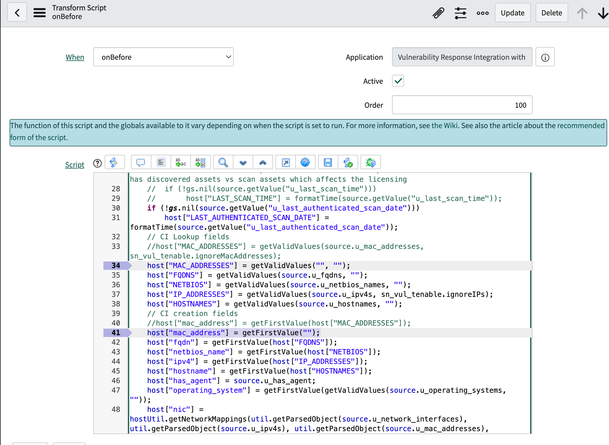Viewport: 609px width, 445px height.
Task: Show Application info via the circled i icon
Action: pos(545,57)
